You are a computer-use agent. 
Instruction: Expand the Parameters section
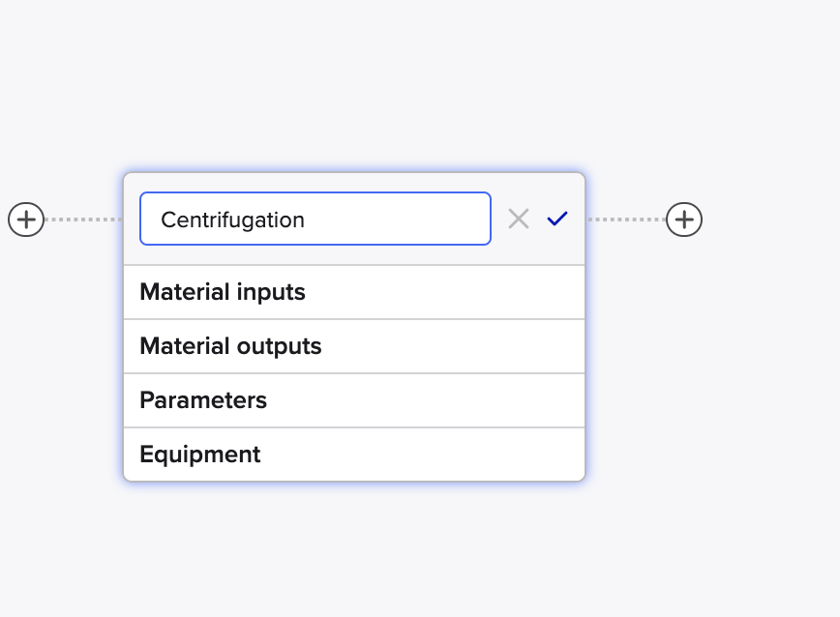tap(354, 400)
